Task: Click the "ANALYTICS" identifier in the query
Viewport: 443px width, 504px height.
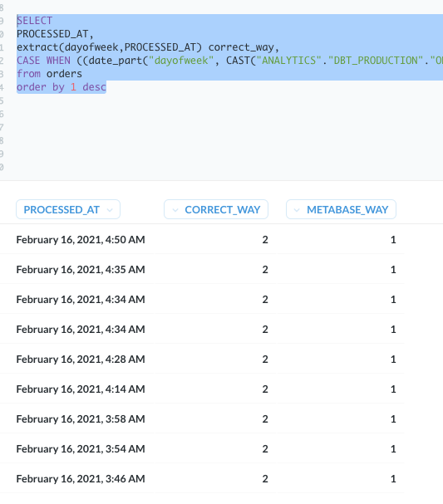Action: pos(288,61)
